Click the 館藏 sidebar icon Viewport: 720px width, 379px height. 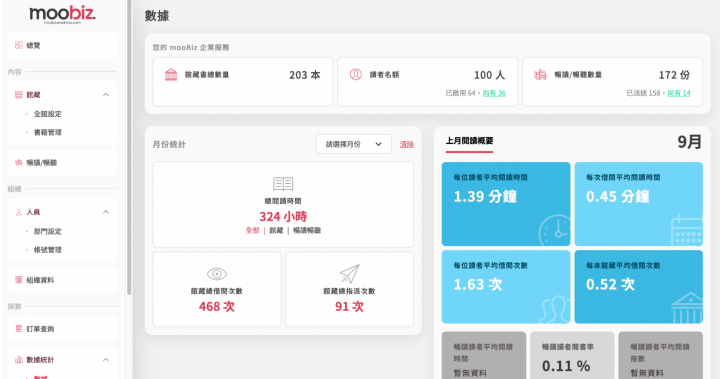[19, 95]
